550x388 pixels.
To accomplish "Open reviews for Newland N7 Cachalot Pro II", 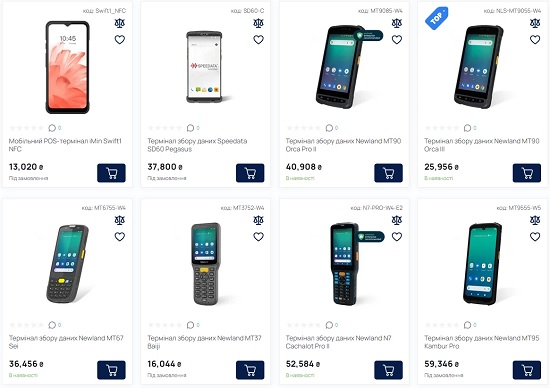I will (x=331, y=325).
